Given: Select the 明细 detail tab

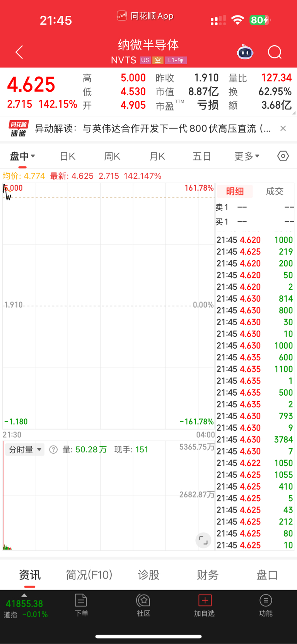Looking at the screenshot, I should click(x=235, y=191).
